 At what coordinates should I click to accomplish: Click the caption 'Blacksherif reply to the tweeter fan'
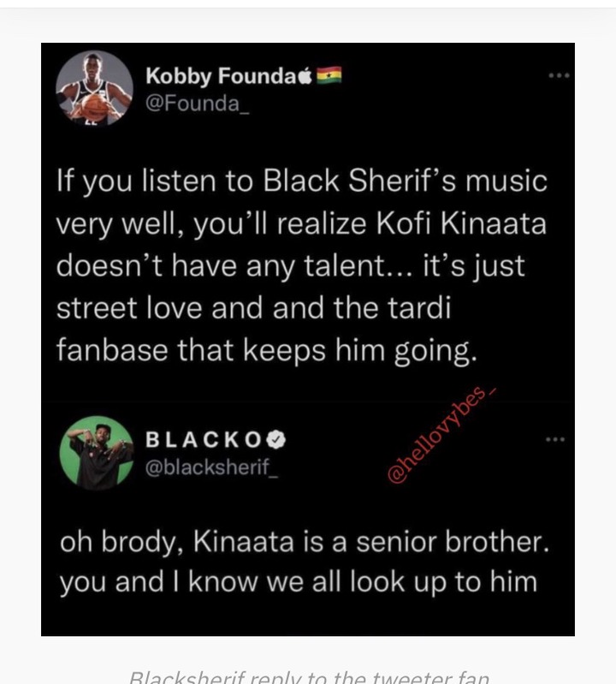310,676
